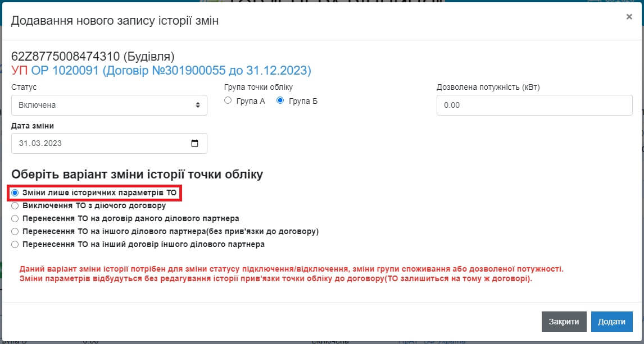Choose Виключення ТО з діючого договору option
This screenshot has height=344, width=644.
tap(15, 205)
